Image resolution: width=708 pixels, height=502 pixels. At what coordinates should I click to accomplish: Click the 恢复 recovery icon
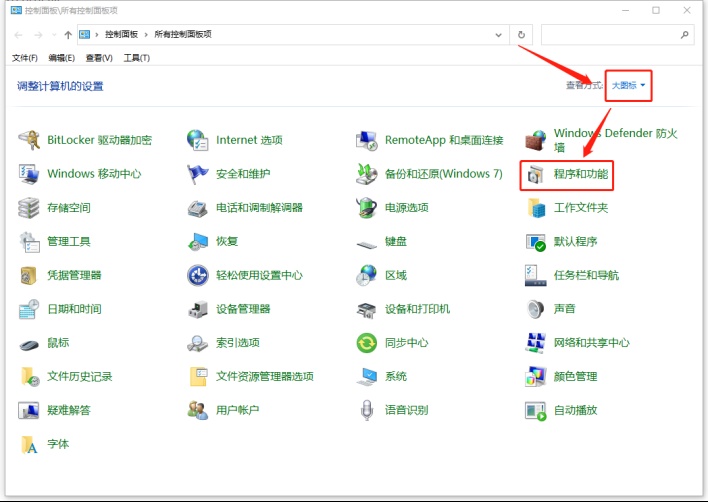198,242
